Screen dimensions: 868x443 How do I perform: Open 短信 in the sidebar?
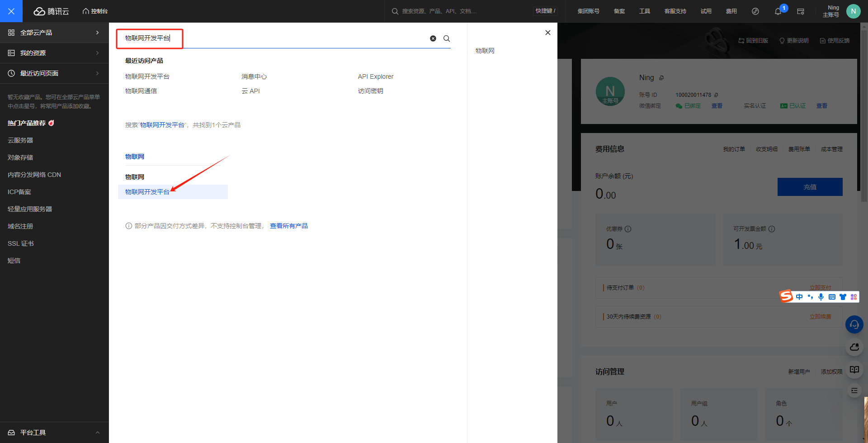pyautogui.click(x=14, y=261)
